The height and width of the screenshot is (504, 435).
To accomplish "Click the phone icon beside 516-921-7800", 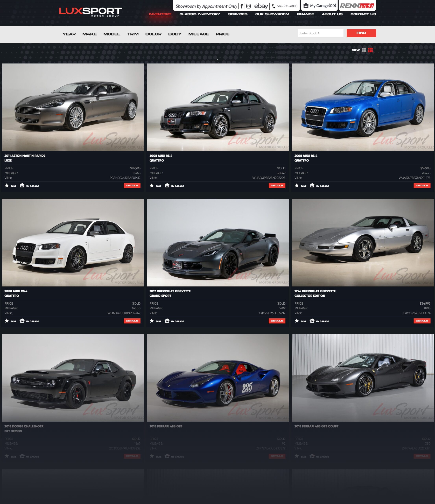I will coord(274,6).
